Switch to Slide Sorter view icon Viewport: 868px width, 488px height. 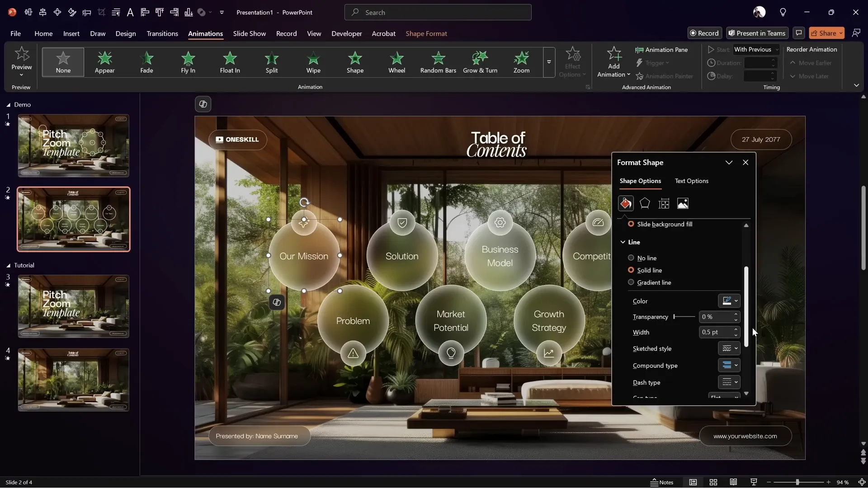coord(713,482)
